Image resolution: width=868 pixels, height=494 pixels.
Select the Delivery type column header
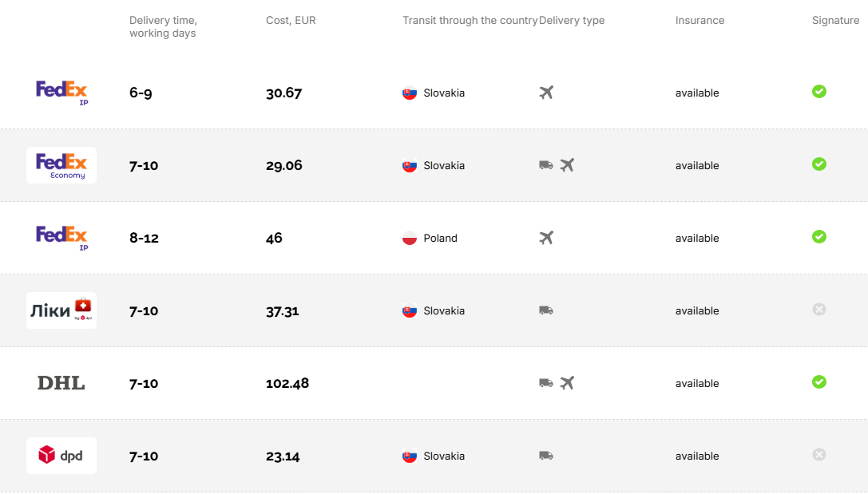(572, 20)
